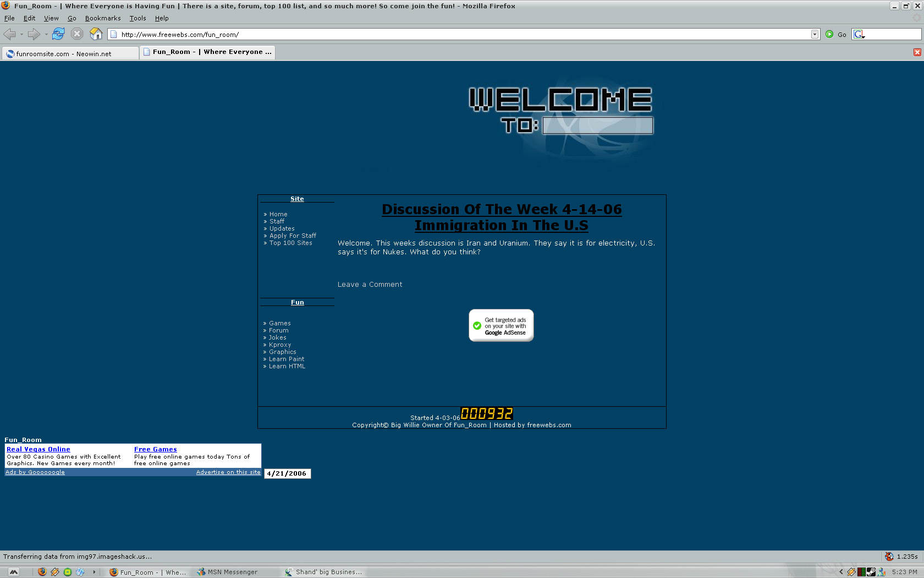This screenshot has height=578, width=924.
Task: Reload the current page
Action: [x=58, y=34]
